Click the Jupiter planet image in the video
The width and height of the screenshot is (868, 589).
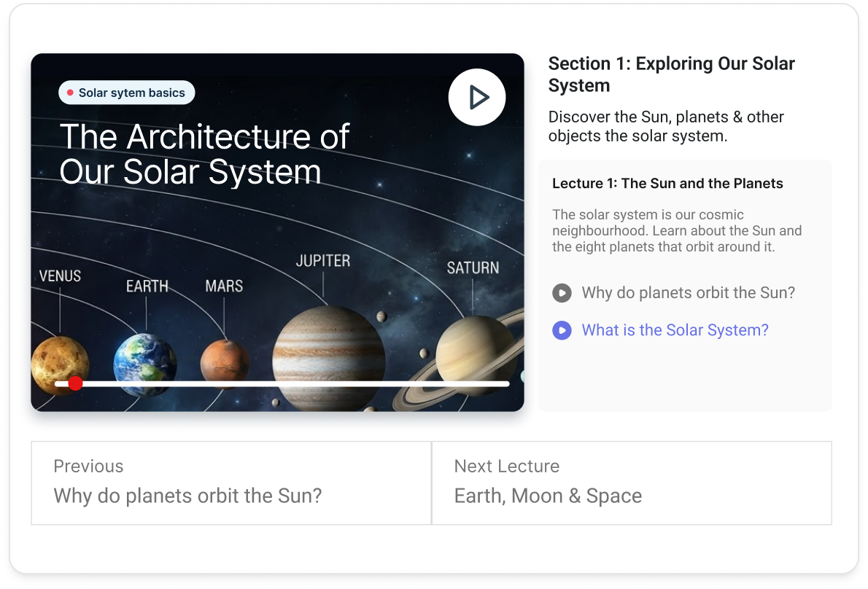329,359
